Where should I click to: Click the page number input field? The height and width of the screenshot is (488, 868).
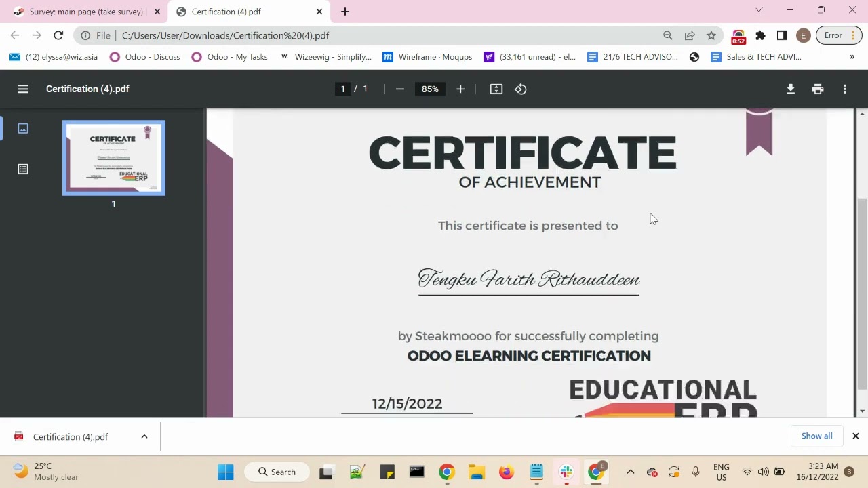pos(342,89)
